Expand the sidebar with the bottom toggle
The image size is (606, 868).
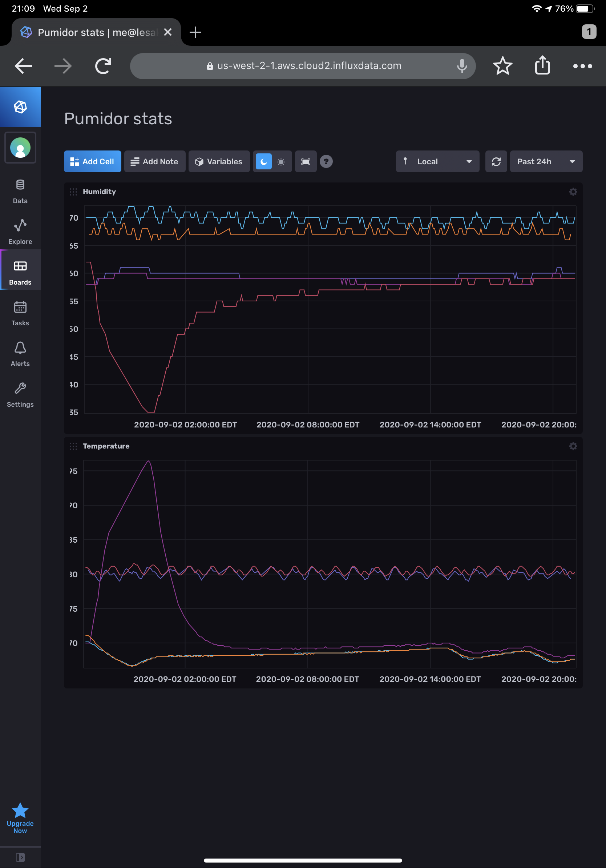20,857
